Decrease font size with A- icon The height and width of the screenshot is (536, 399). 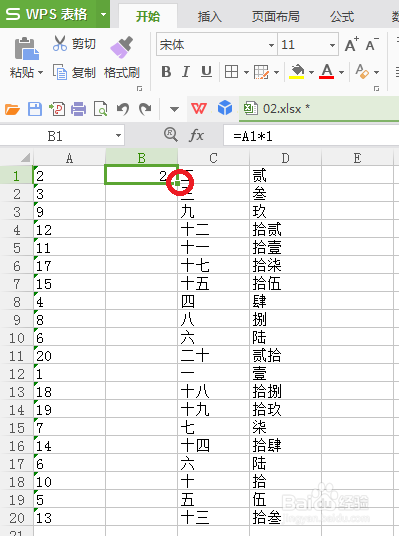(372, 45)
